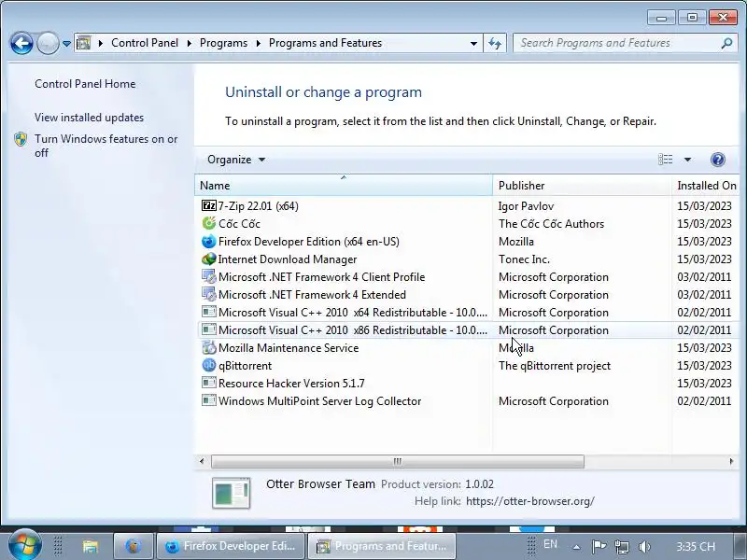Select Mozilla Maintenance Service name
Screen dimensions: 747x560
(x=289, y=347)
